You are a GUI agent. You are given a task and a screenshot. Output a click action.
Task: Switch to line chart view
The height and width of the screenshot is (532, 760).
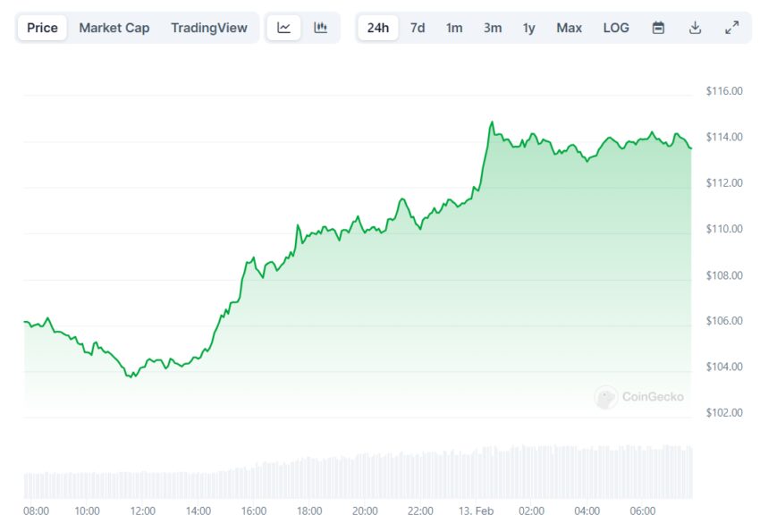(x=284, y=28)
